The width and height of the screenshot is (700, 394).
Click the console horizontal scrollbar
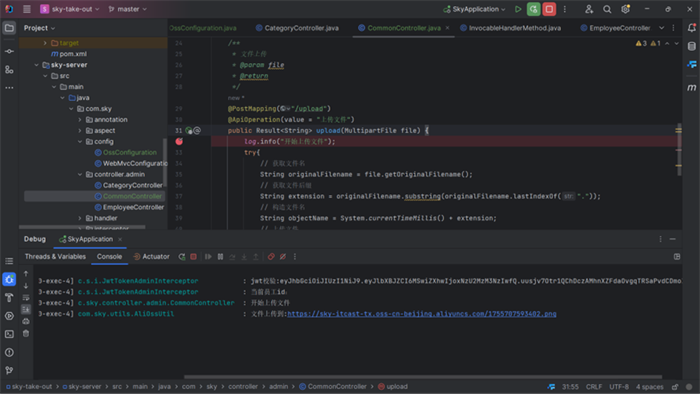[423, 377]
